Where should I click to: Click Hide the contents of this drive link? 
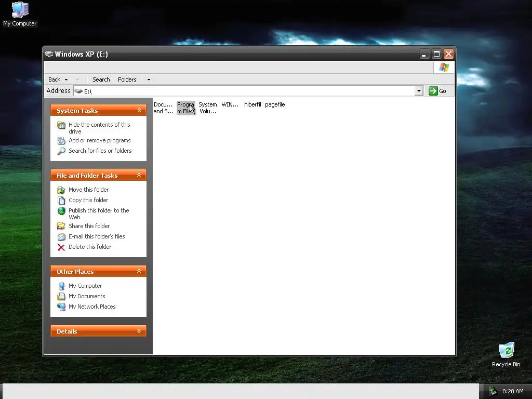[99, 128]
